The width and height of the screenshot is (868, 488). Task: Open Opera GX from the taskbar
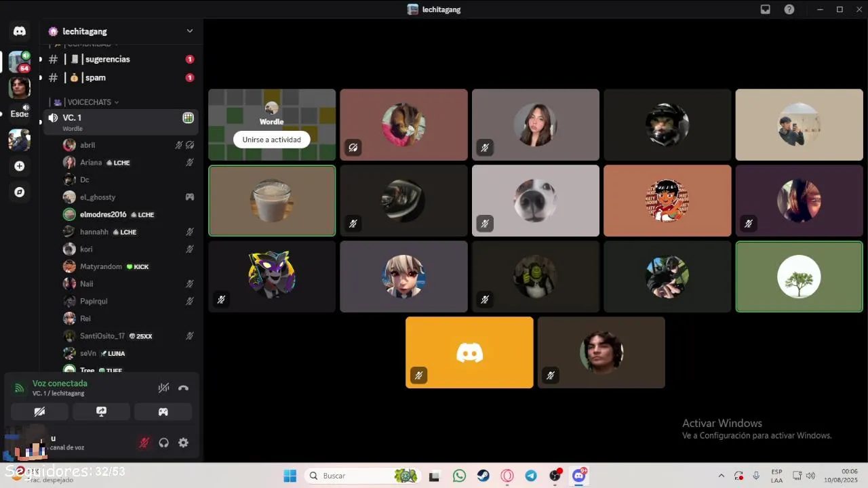[x=507, y=476]
